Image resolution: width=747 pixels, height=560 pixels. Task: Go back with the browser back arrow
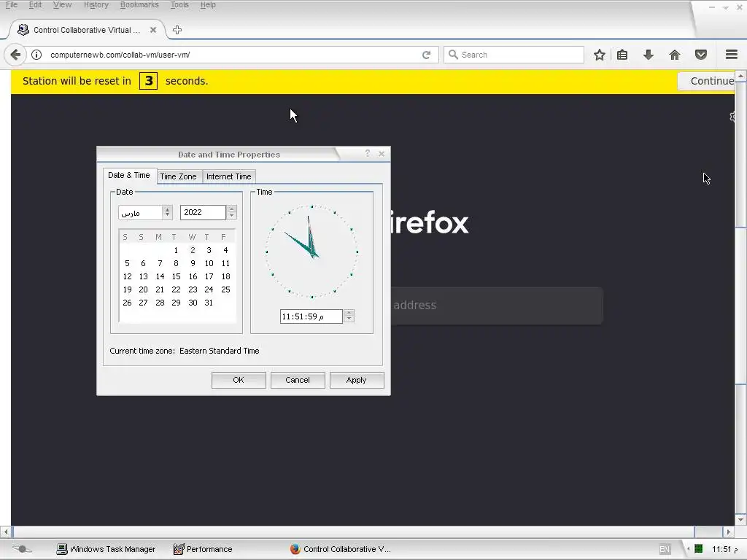coord(15,55)
